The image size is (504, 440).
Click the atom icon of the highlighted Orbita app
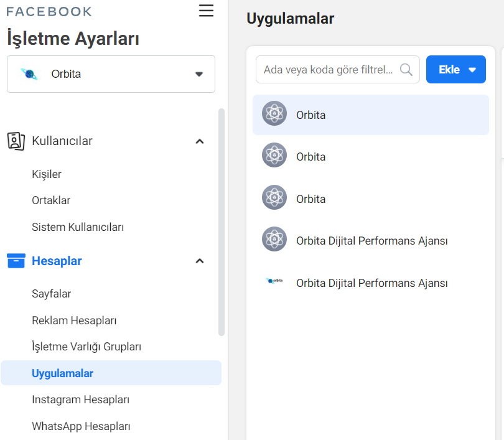(274, 113)
